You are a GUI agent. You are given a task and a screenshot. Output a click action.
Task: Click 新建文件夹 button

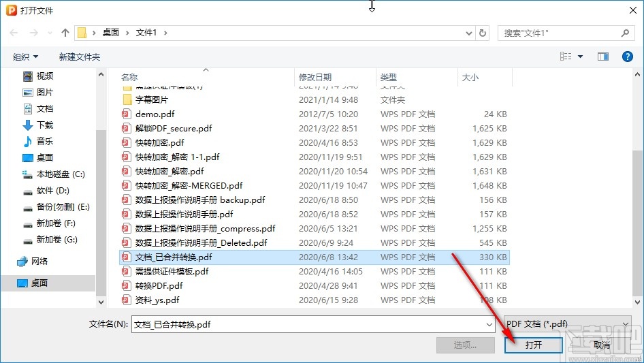pyautogui.click(x=80, y=57)
